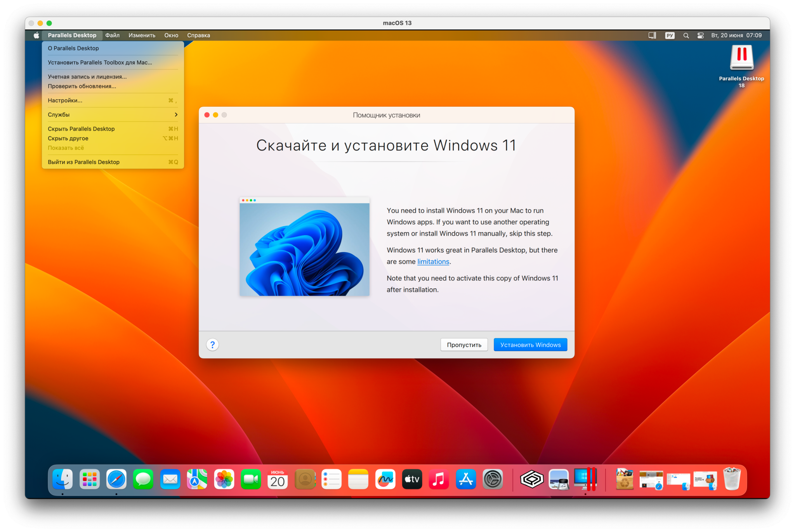Open Notes app in the Dock
Viewport: 795px width, 532px height.
[x=358, y=480]
